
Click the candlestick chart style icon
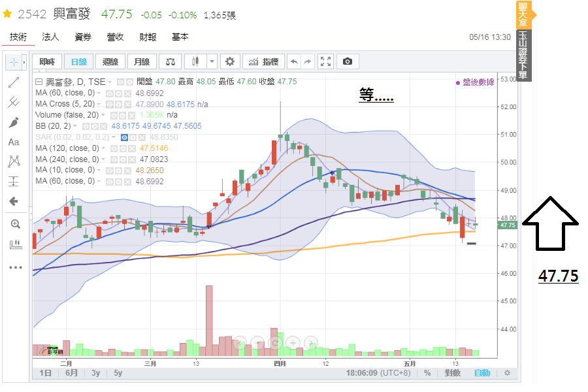point(195,61)
